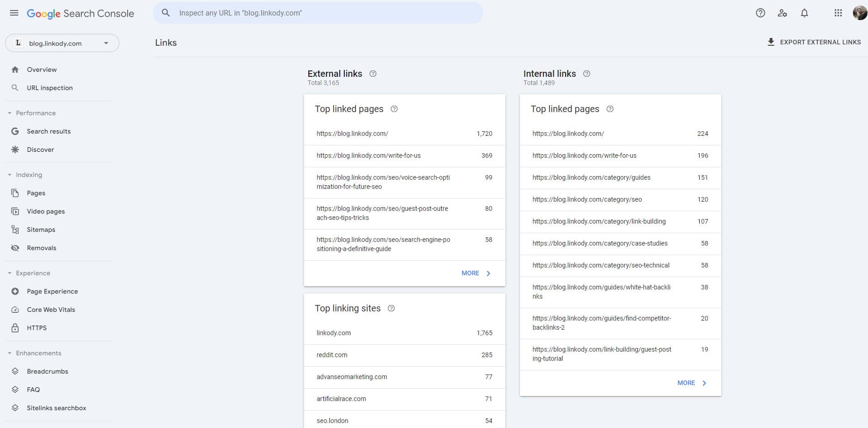Open the notifications bell
Screen dimensions: 868x428
tap(804, 13)
